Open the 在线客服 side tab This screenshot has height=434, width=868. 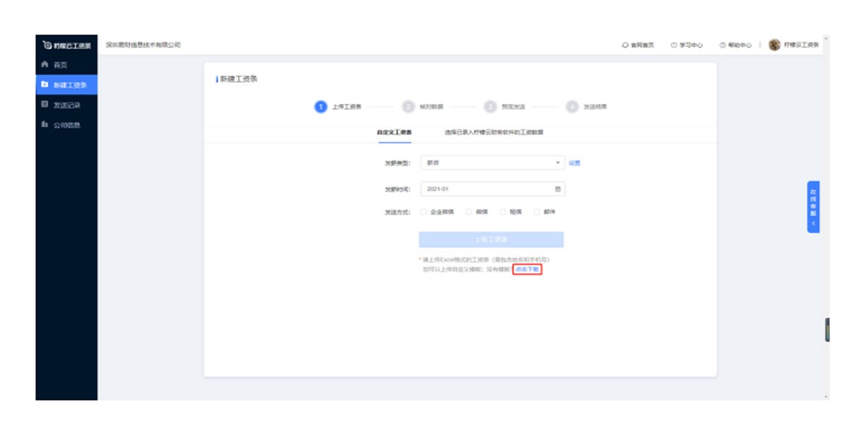813,207
